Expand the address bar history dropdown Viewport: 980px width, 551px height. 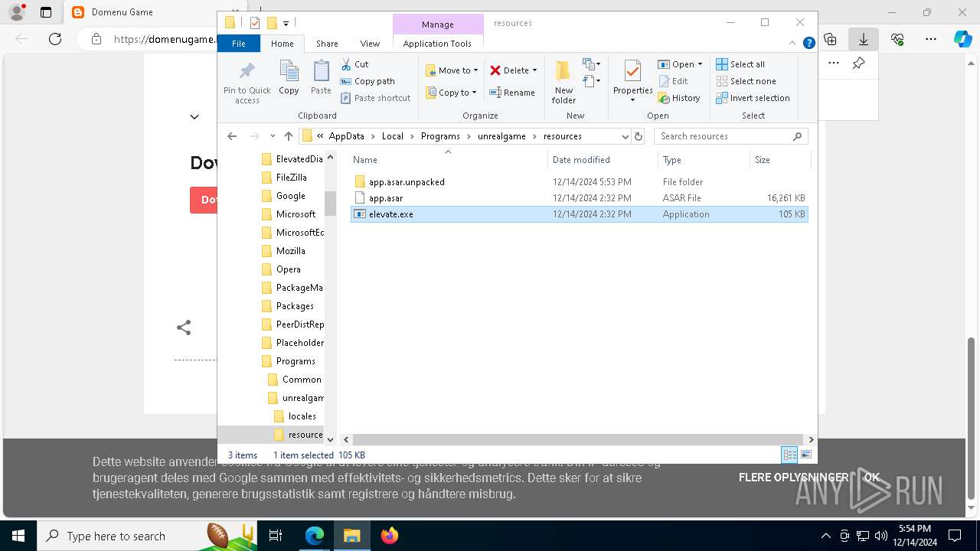tap(625, 136)
